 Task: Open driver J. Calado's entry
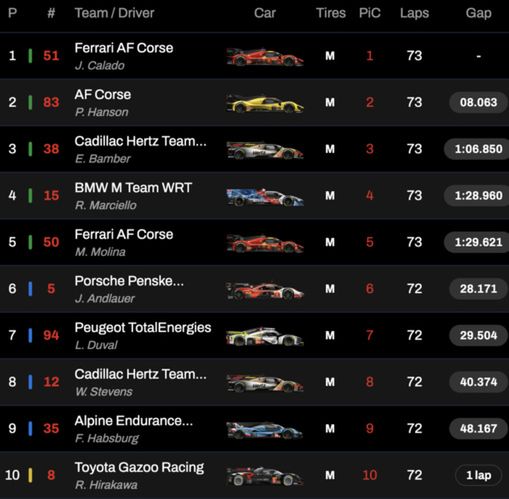coord(100,65)
